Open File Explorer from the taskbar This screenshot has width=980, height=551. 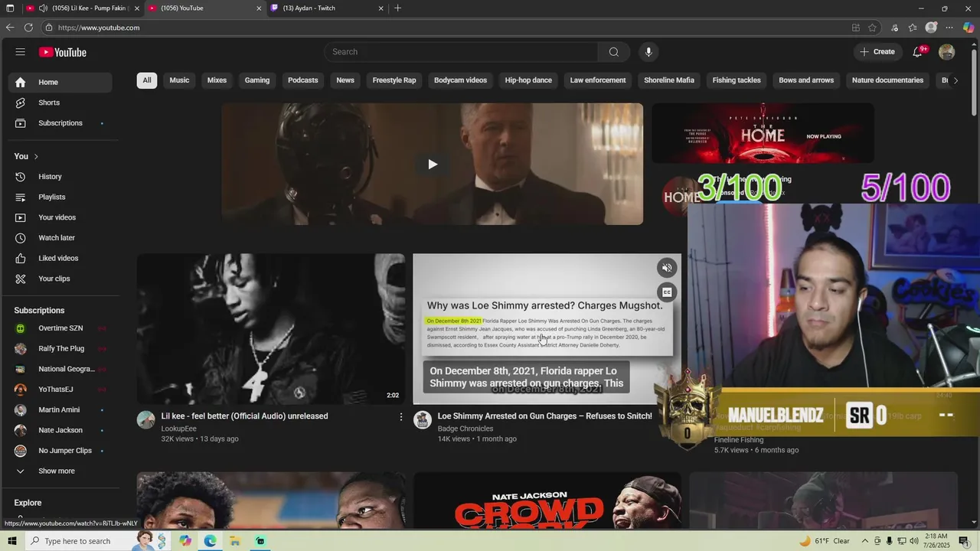point(235,541)
